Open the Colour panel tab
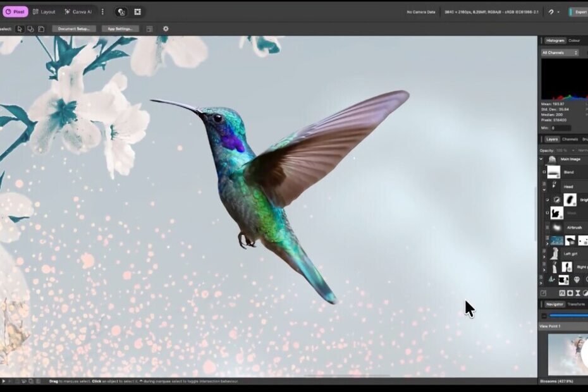The width and height of the screenshot is (588, 392). 574,40
